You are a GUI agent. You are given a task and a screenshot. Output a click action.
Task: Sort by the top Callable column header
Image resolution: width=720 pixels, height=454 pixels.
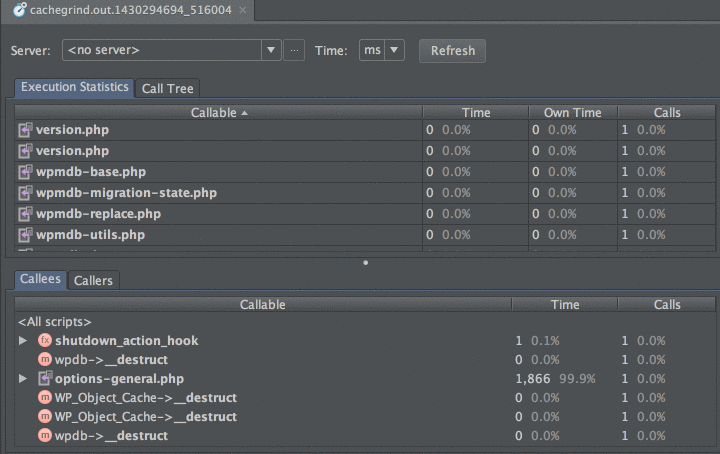tap(219, 112)
